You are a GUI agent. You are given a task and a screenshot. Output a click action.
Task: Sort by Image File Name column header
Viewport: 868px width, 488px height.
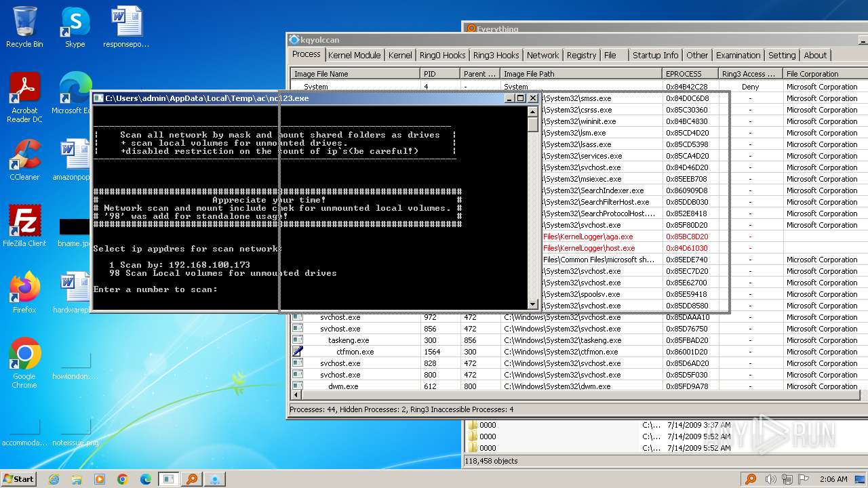[x=355, y=74]
